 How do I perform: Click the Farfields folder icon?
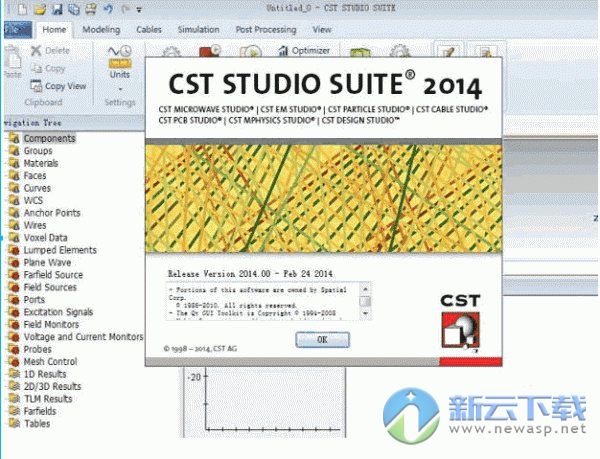pyautogui.click(x=14, y=412)
